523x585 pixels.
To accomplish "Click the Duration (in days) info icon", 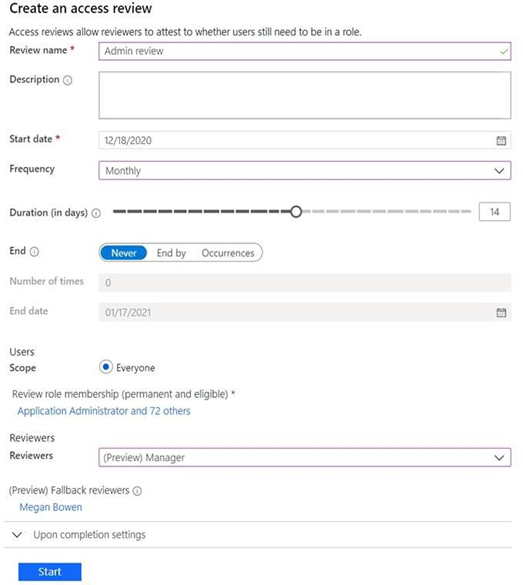I will (96, 213).
